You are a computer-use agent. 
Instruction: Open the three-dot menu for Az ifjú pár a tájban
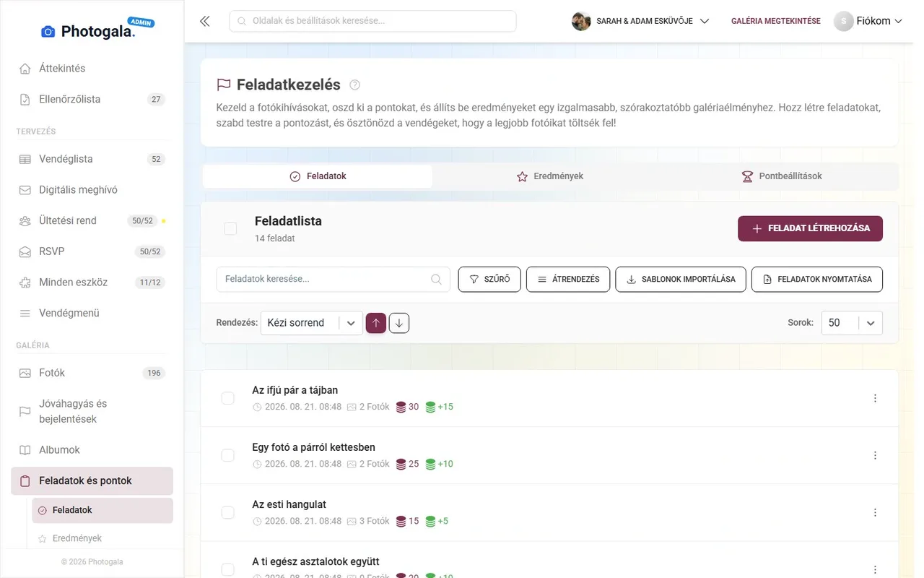tap(875, 398)
